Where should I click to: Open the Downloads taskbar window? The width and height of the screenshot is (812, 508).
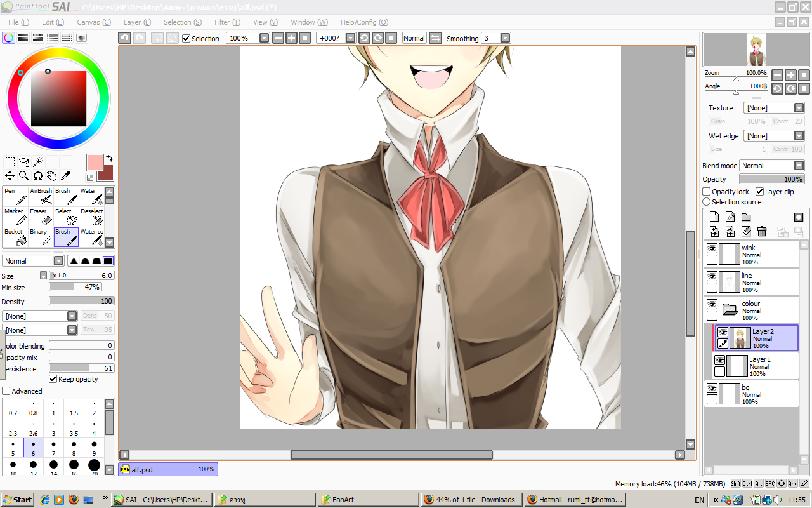click(472, 500)
